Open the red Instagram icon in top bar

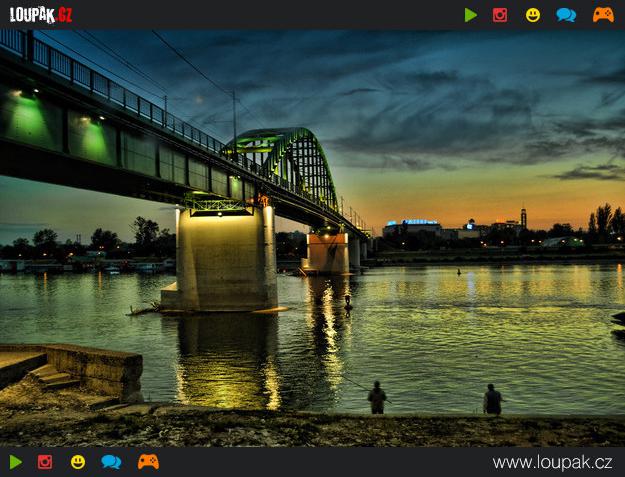point(500,15)
